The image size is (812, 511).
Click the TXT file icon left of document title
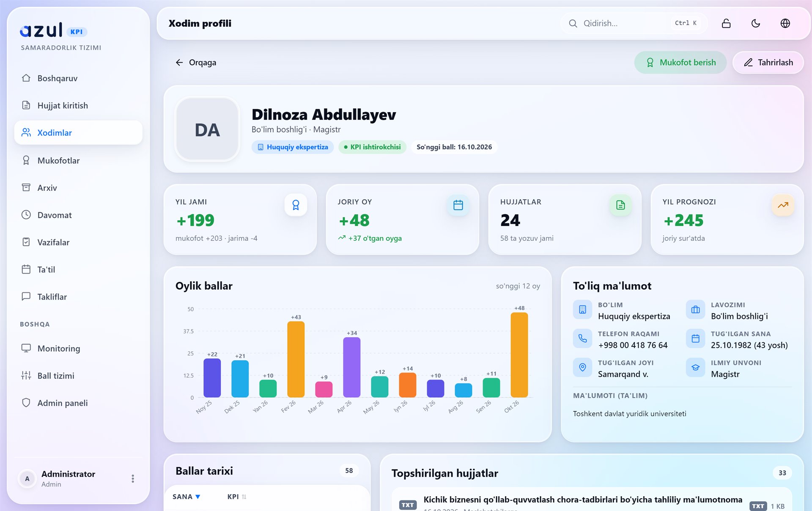coord(408,505)
